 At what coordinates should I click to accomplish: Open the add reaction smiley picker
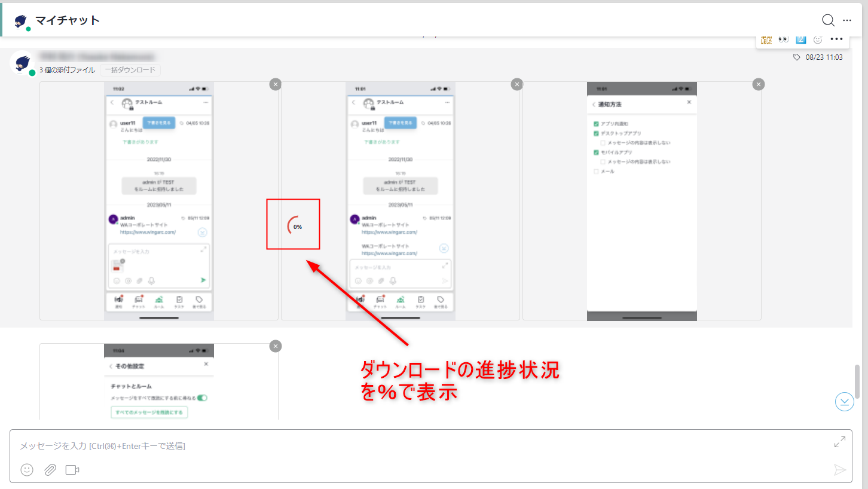[818, 39]
